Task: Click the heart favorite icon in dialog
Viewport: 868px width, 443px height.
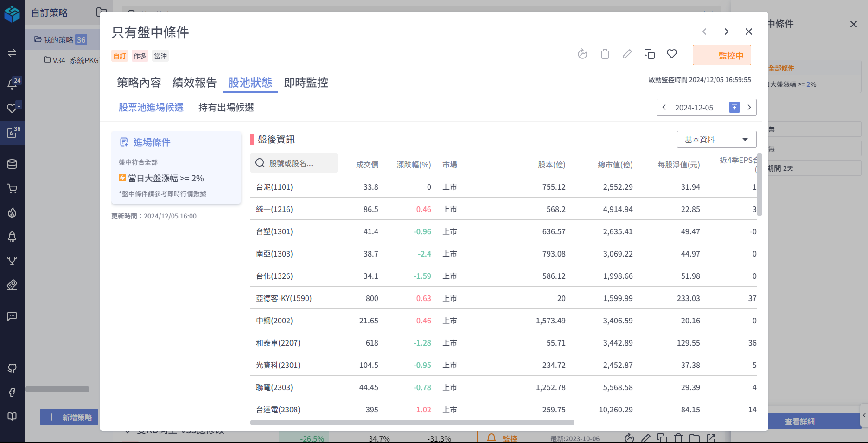Action: (671, 54)
